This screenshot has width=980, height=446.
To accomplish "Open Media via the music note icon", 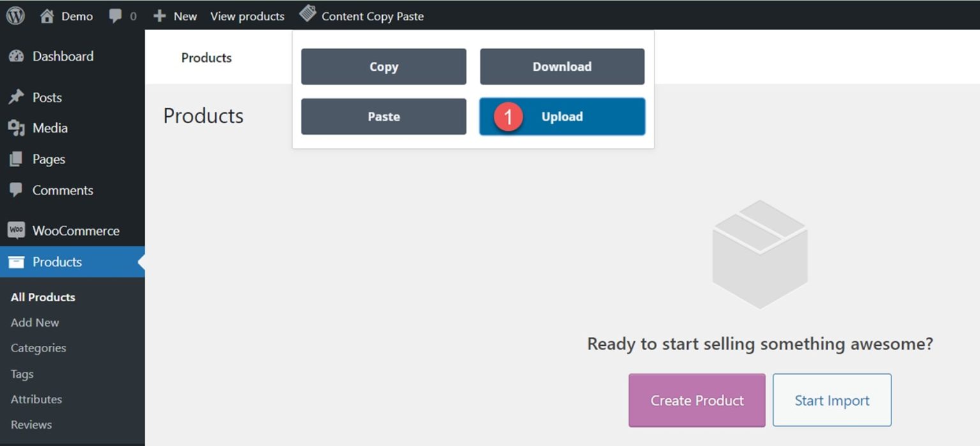I will (15, 128).
